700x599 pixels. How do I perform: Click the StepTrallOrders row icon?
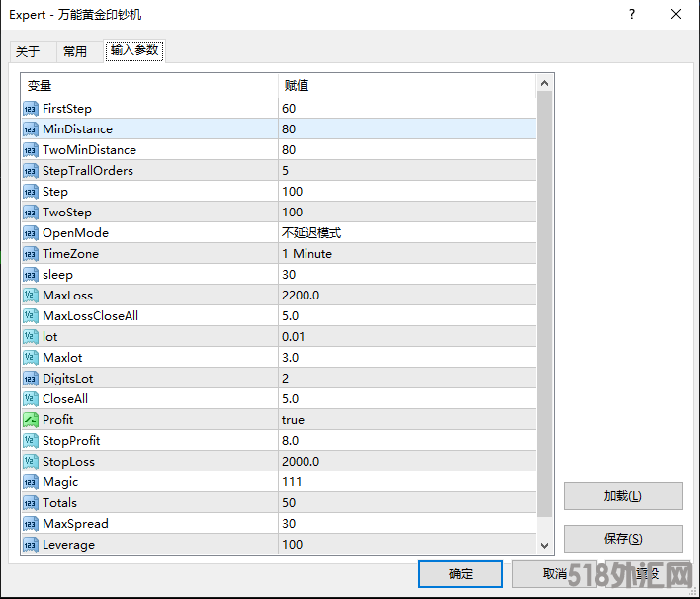pyautogui.click(x=31, y=171)
